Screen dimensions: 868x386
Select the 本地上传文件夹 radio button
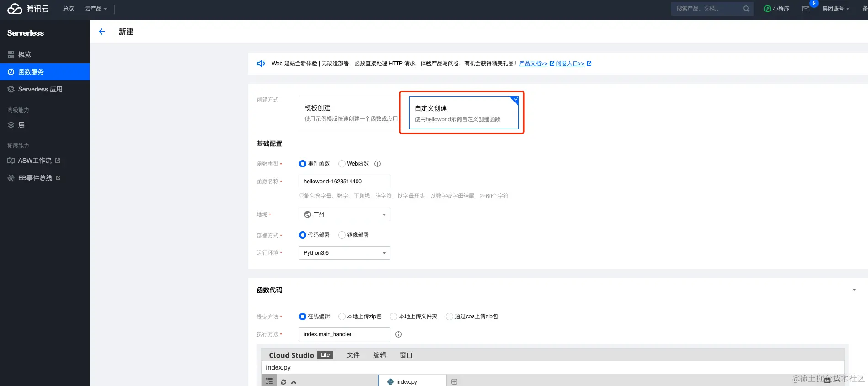(x=394, y=316)
